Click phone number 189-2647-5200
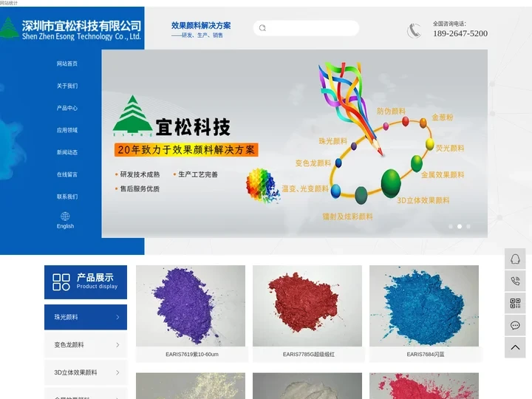 pos(460,33)
